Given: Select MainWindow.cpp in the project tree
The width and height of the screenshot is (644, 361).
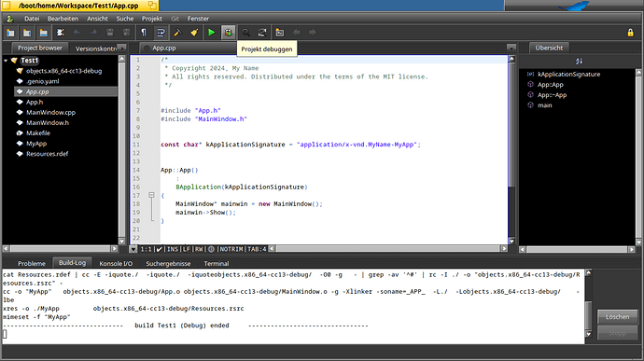Looking at the screenshot, I should click(x=50, y=112).
